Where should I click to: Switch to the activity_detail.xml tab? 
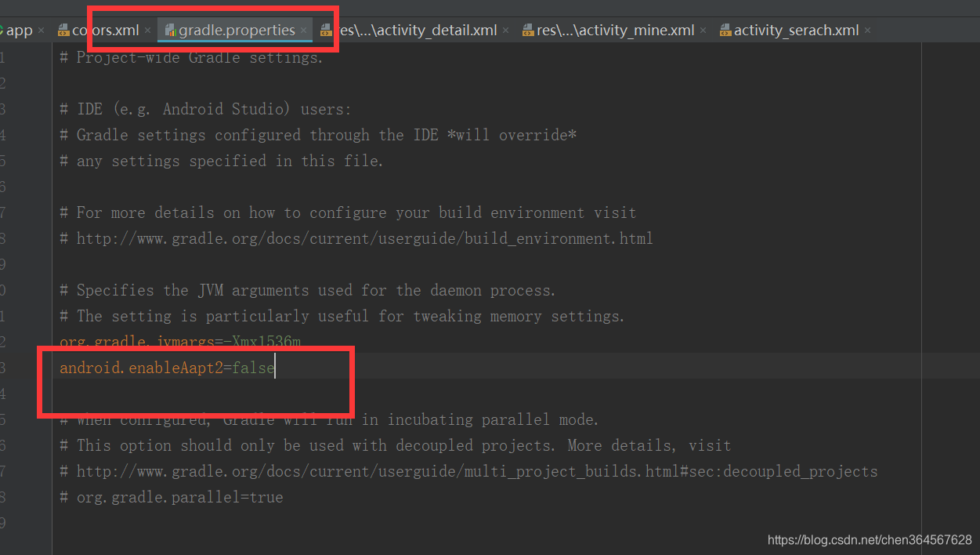(419, 30)
